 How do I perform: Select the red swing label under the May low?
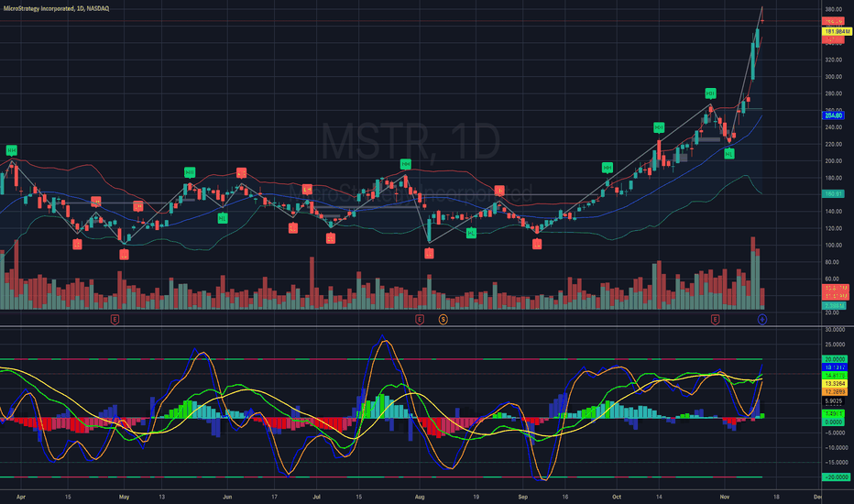125,255
